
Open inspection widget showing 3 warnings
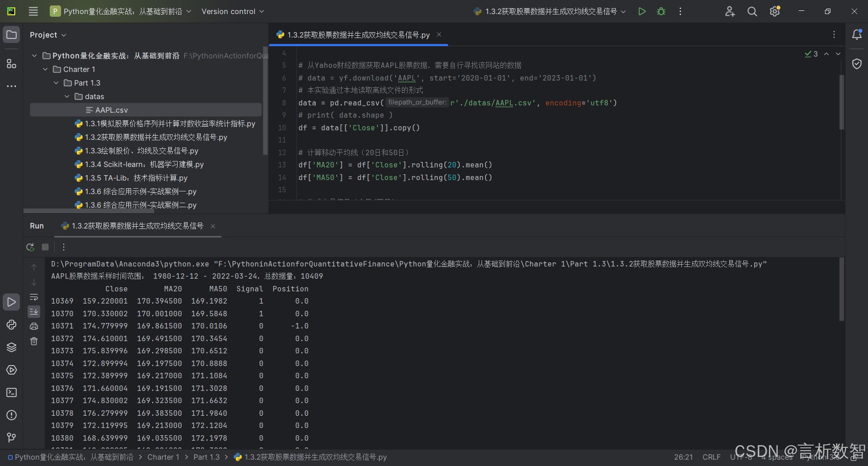tap(811, 54)
